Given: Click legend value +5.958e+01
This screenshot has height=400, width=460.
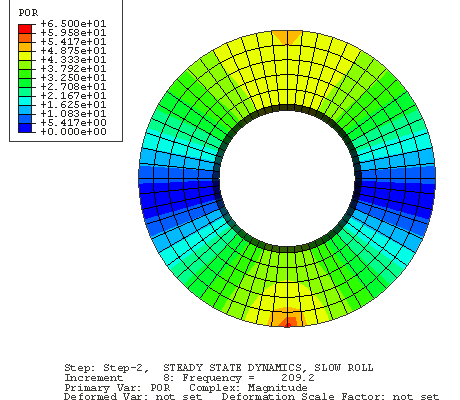Looking at the screenshot, I should (x=73, y=33).
